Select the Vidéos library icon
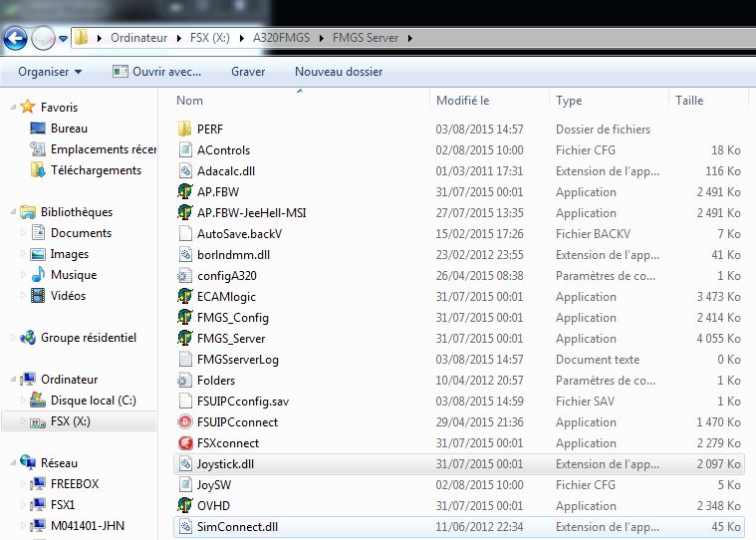This screenshot has height=540, width=756. pyautogui.click(x=38, y=296)
